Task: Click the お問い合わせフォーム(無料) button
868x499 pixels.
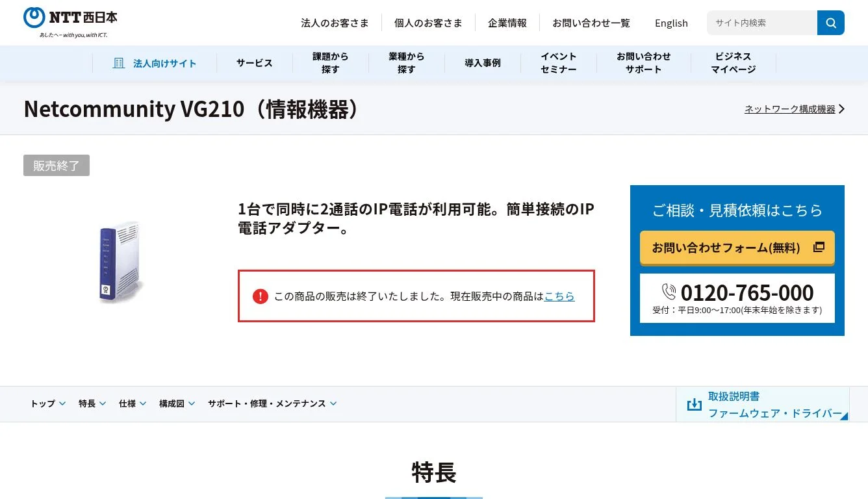Action: (737, 248)
